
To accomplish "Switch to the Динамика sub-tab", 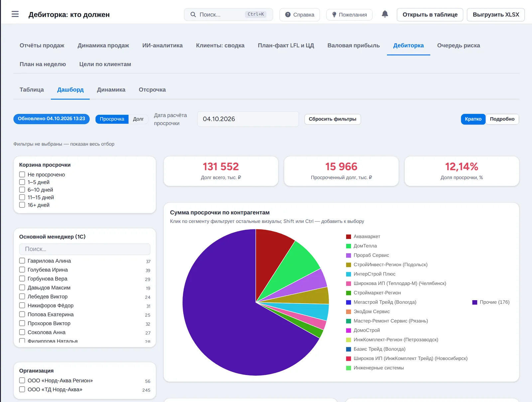I will click(111, 90).
